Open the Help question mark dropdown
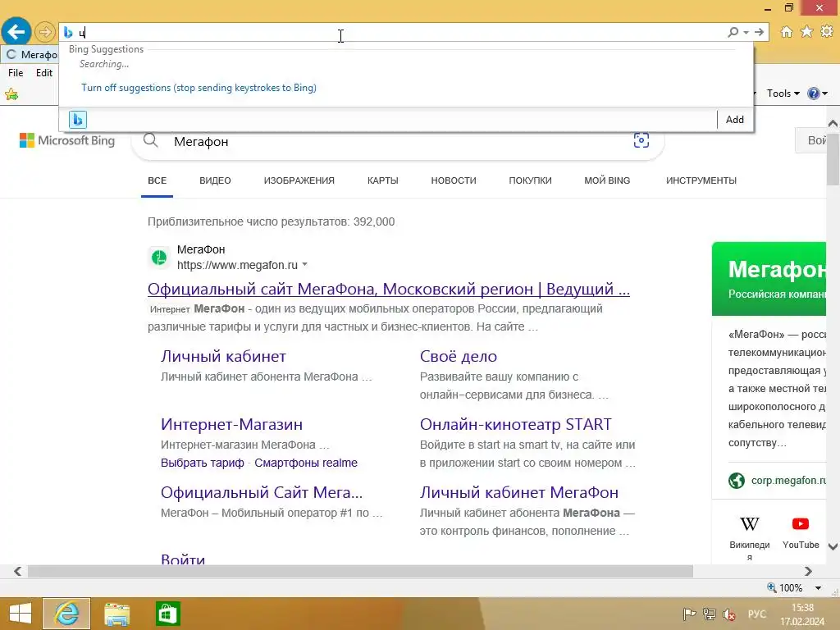This screenshot has height=630, width=840. (817, 94)
